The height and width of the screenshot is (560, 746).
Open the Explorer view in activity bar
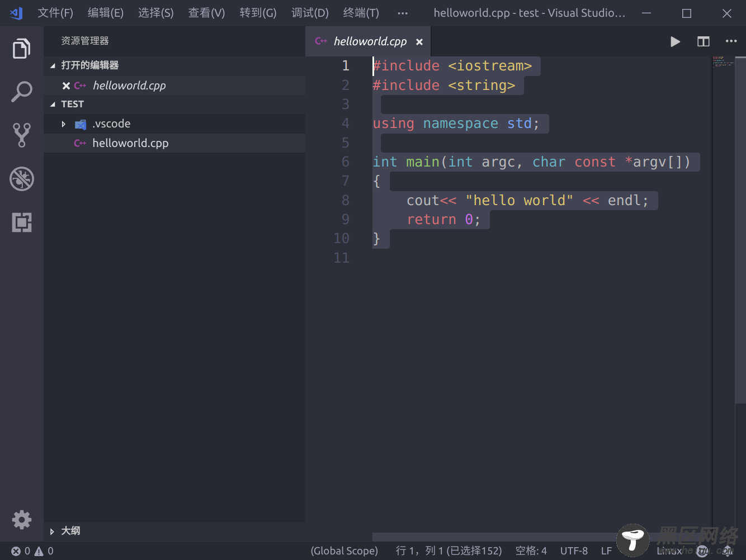[22, 49]
